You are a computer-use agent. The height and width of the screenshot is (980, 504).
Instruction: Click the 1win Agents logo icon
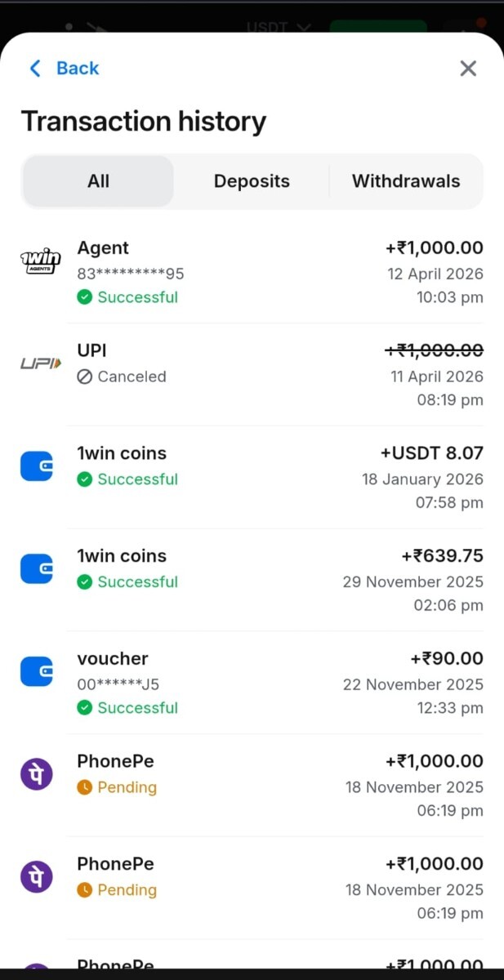[x=40, y=261]
